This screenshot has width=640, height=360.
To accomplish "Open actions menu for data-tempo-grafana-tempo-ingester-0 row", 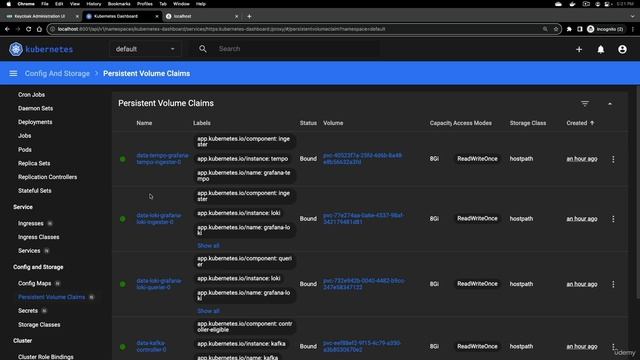I will pos(613,159).
